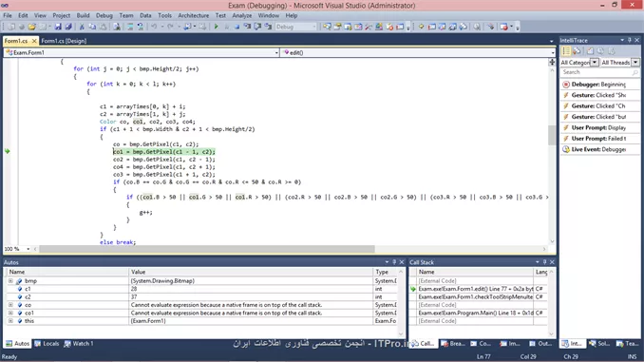The width and height of the screenshot is (644, 362).
Task: Click the editor split pane handle icon
Action: [x=552, y=62]
